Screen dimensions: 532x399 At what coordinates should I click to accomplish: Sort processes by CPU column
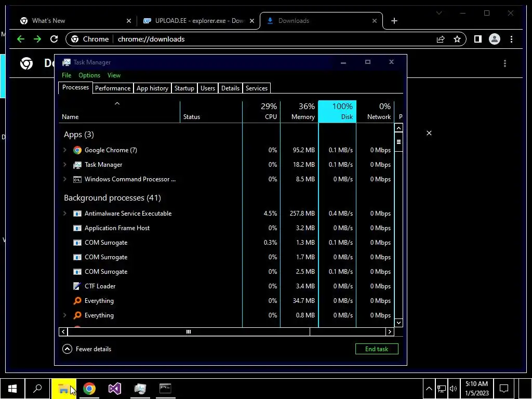(261, 111)
